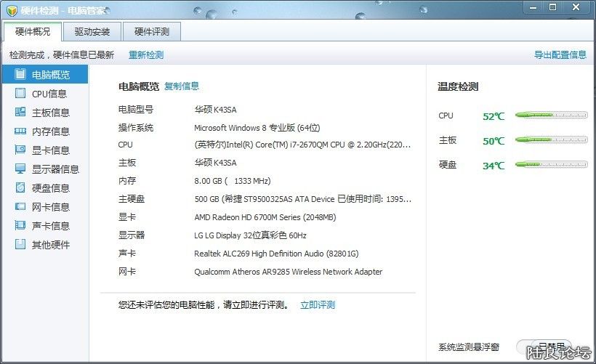The width and height of the screenshot is (596, 364).
Task: Start benchmark via 立即评测 link
Action: point(318,305)
